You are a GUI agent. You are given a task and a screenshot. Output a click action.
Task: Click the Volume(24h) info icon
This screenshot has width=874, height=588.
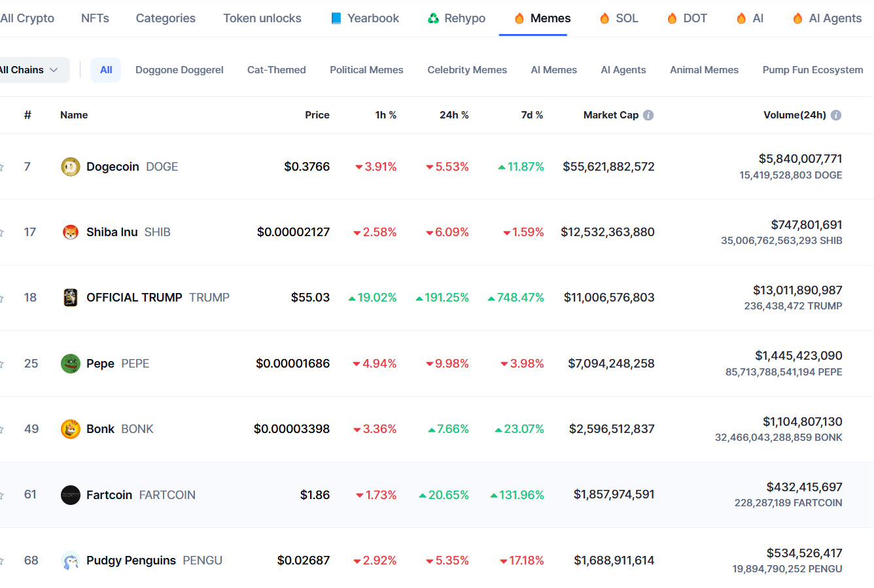point(836,115)
